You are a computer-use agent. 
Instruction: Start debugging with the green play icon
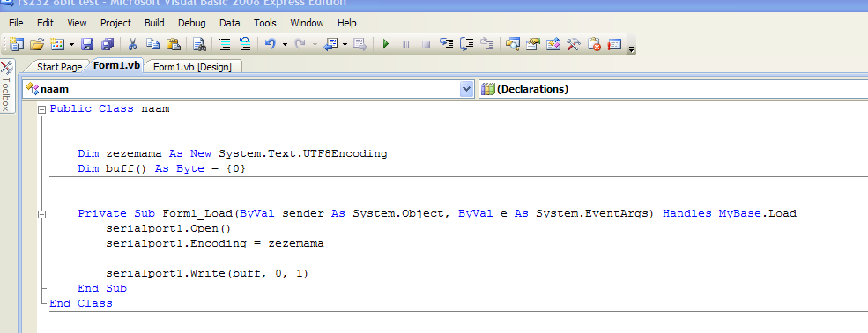[386, 44]
